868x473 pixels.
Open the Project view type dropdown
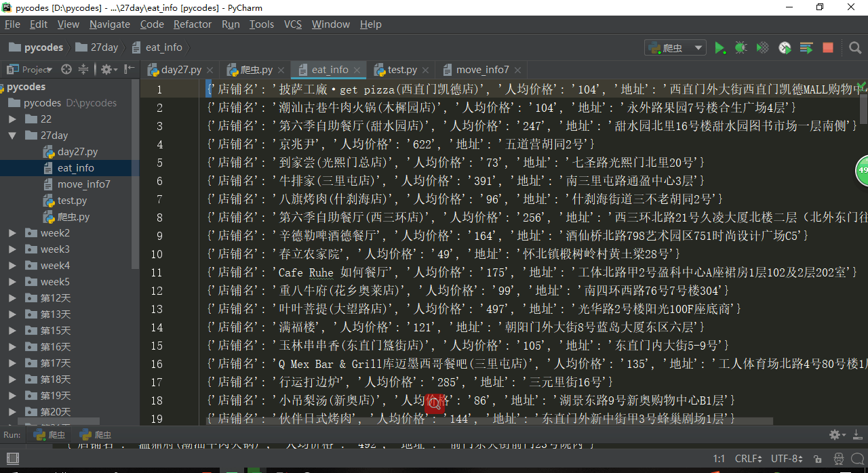pyautogui.click(x=28, y=69)
